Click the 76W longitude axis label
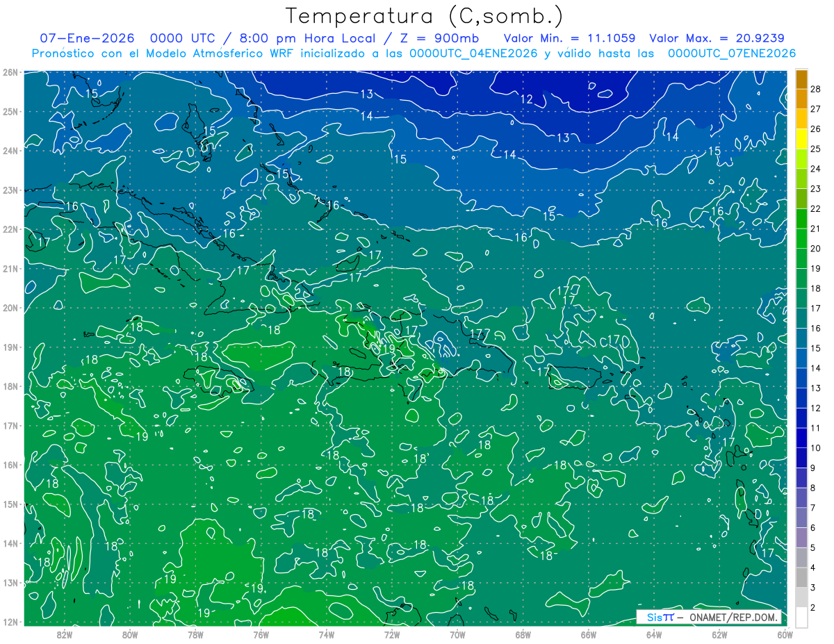This screenshot has height=644, width=834. (x=261, y=634)
